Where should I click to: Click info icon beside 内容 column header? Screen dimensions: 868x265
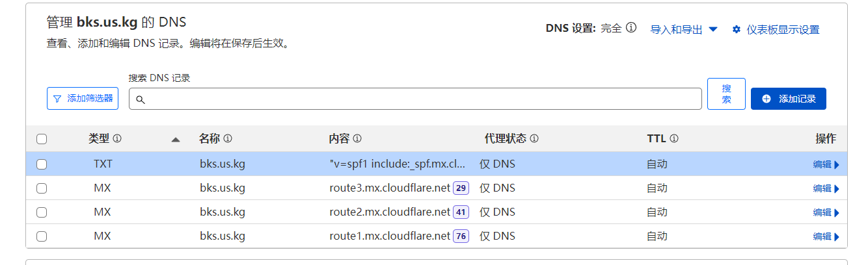(357, 139)
